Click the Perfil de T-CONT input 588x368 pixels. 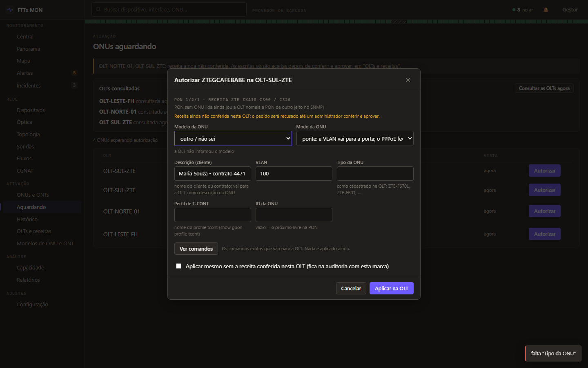coord(213,215)
